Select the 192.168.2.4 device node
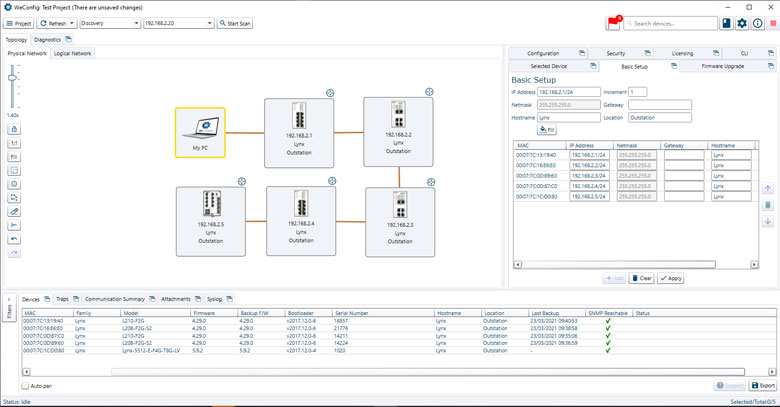The width and height of the screenshot is (780, 407). click(x=301, y=221)
